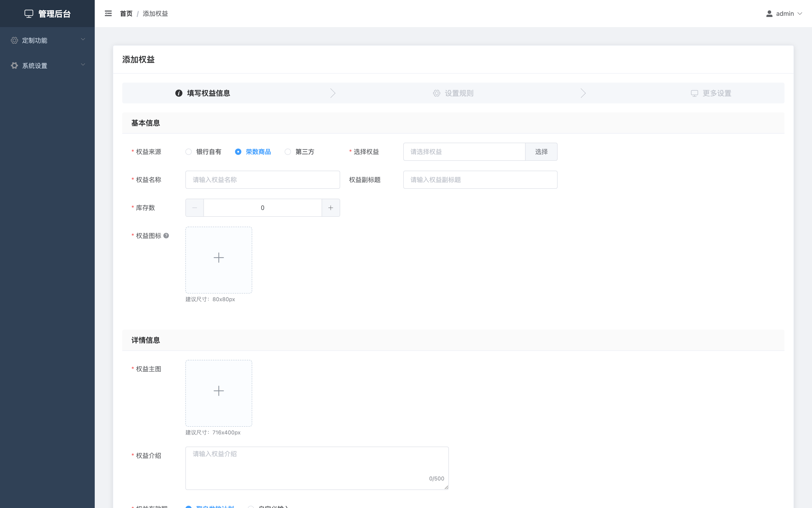Click the resize handle of 权益介绍 textarea
Image resolution: width=812 pixels, height=508 pixels.
[x=446, y=487]
